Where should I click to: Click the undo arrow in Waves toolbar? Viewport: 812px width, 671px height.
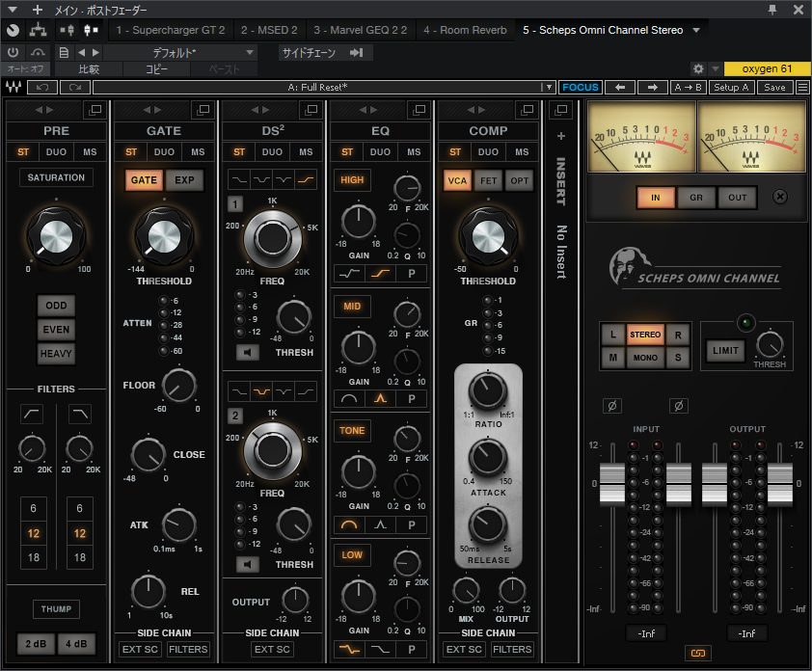42,87
